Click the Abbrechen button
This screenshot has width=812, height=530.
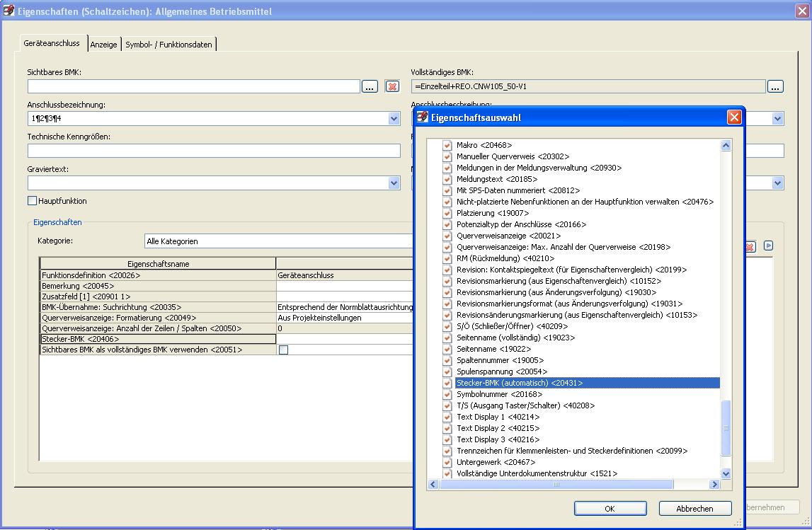pos(695,509)
